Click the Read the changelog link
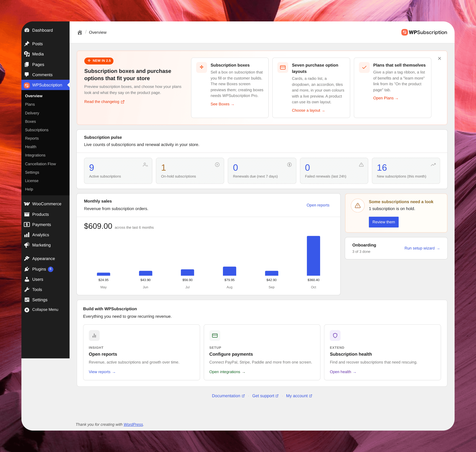Image resolution: width=476 pixels, height=452 pixels. 104,102
